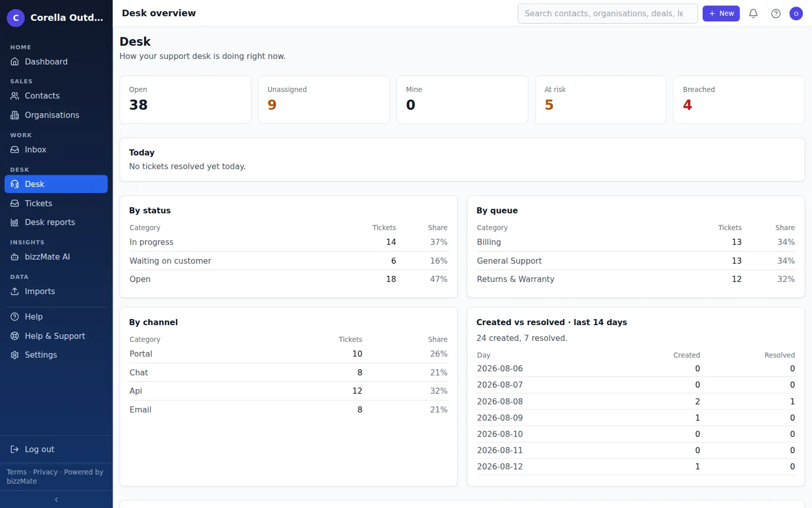Click the Tickets sidebar icon
Image resolution: width=812 pixels, height=508 pixels.
[15, 203]
